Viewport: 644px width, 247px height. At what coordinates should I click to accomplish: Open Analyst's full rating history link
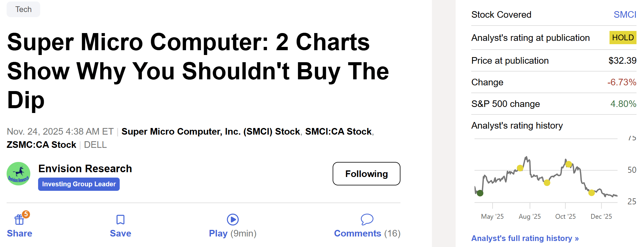[525, 238]
